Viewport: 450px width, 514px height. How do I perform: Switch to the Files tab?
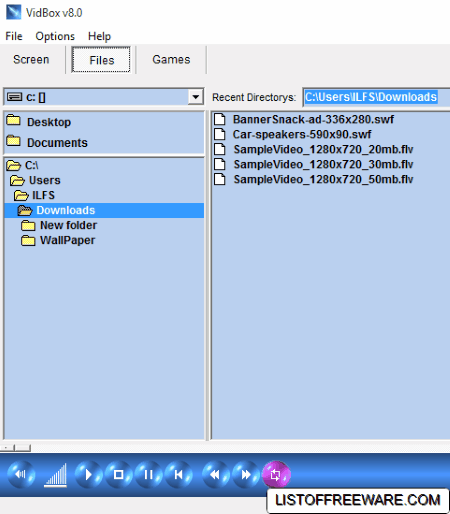pyautogui.click(x=101, y=60)
